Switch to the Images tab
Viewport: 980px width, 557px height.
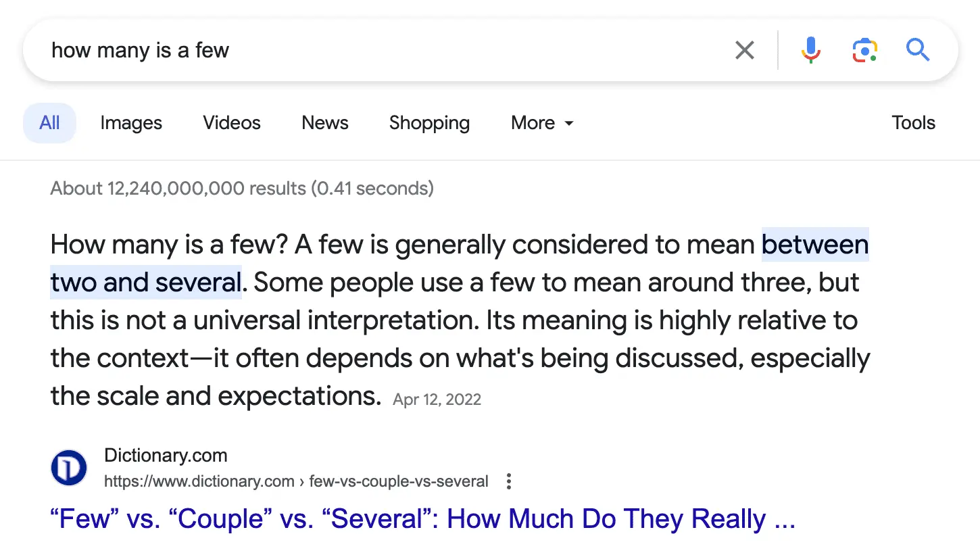pos(131,123)
